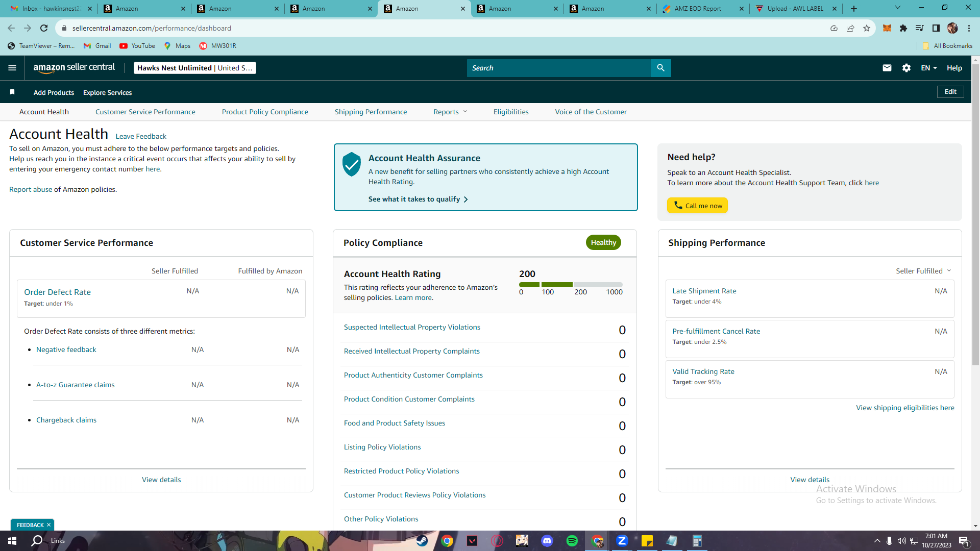This screenshot has height=551, width=980.
Task: Open the Customer Service Performance tab
Action: [145, 112]
